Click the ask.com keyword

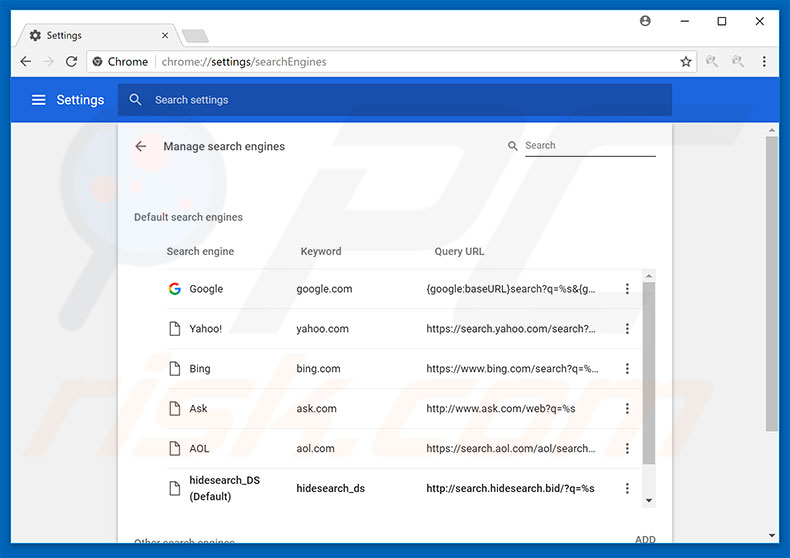click(x=316, y=408)
